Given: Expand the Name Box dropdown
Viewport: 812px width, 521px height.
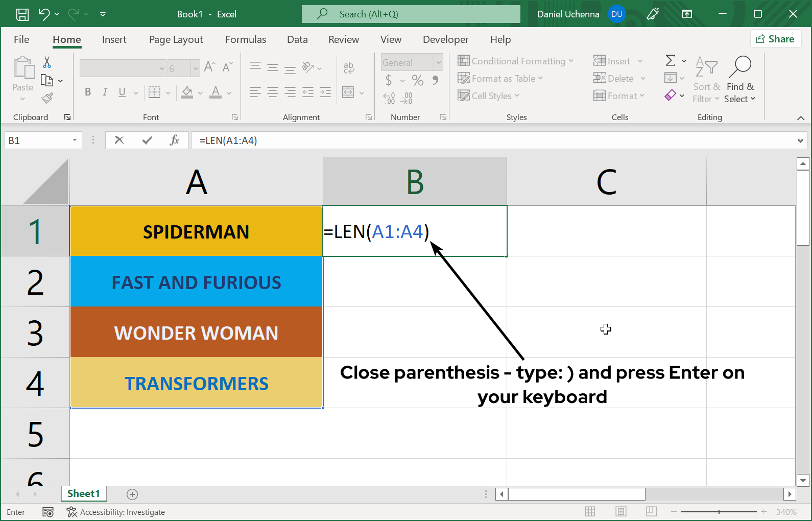Looking at the screenshot, I should click(x=75, y=140).
